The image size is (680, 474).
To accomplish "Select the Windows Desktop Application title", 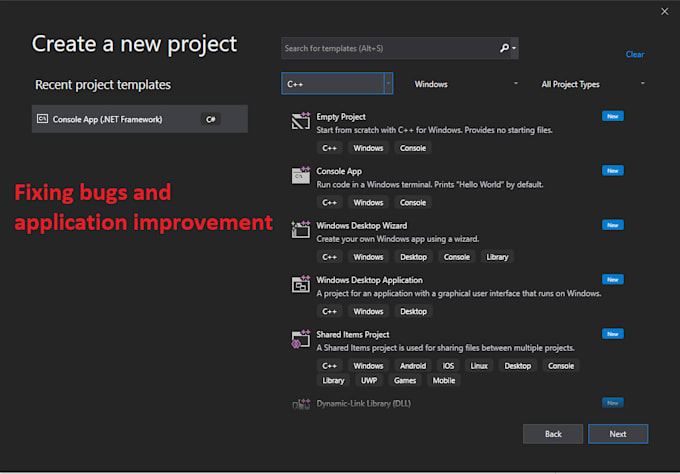I will [369, 280].
